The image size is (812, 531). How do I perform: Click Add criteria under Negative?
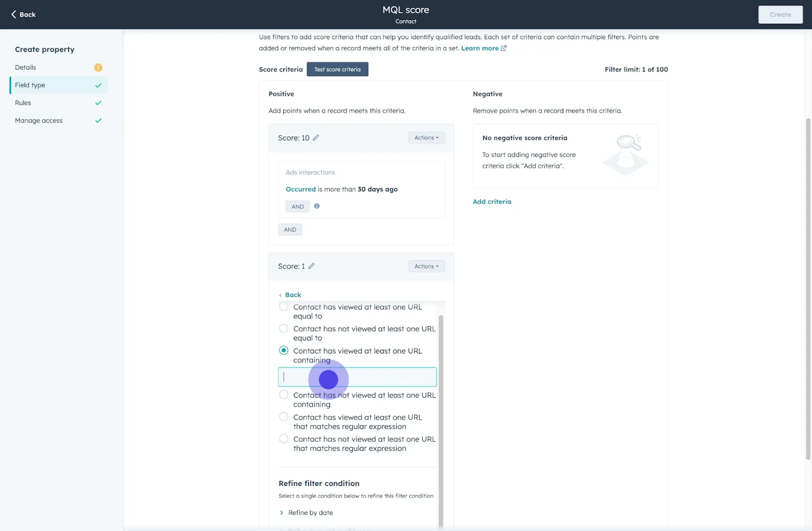click(492, 202)
